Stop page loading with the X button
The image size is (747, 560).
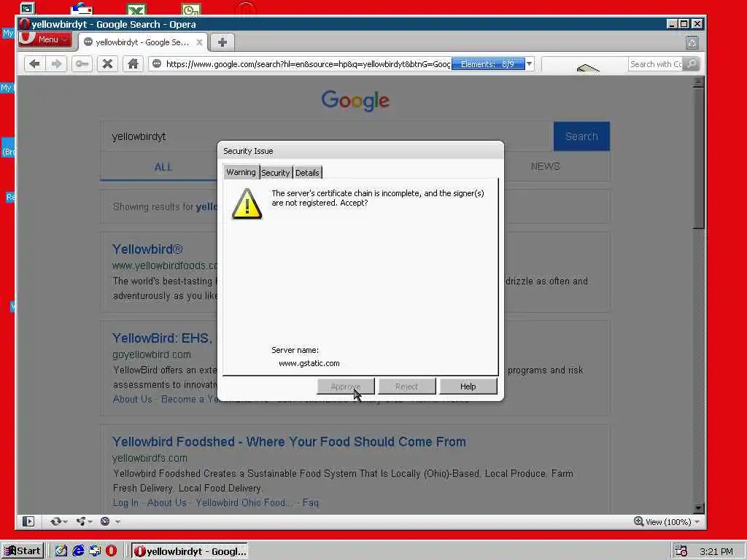107,64
